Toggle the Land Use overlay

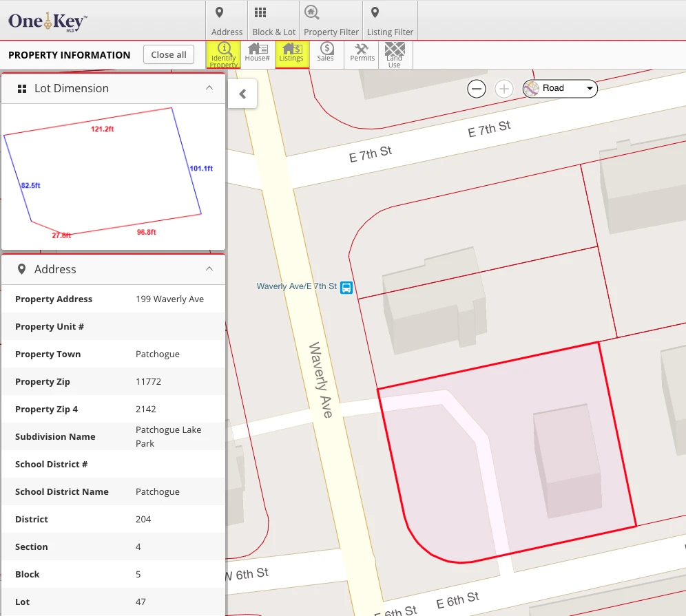click(x=395, y=54)
